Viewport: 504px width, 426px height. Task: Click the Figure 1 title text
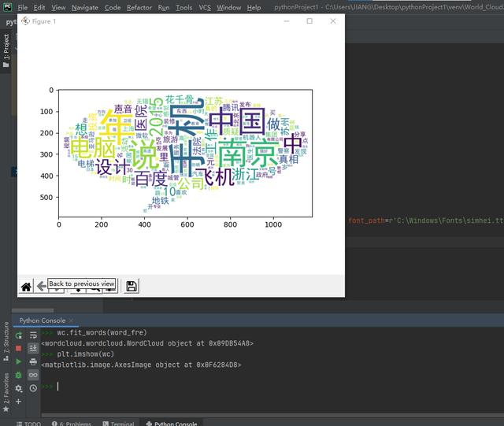[44, 21]
